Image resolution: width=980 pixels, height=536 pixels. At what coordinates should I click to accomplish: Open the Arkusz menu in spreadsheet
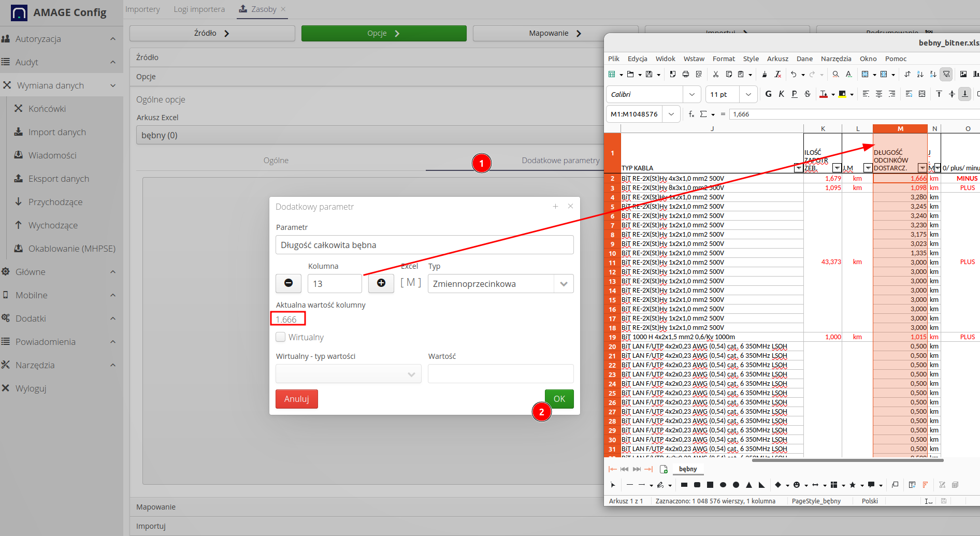coord(777,59)
